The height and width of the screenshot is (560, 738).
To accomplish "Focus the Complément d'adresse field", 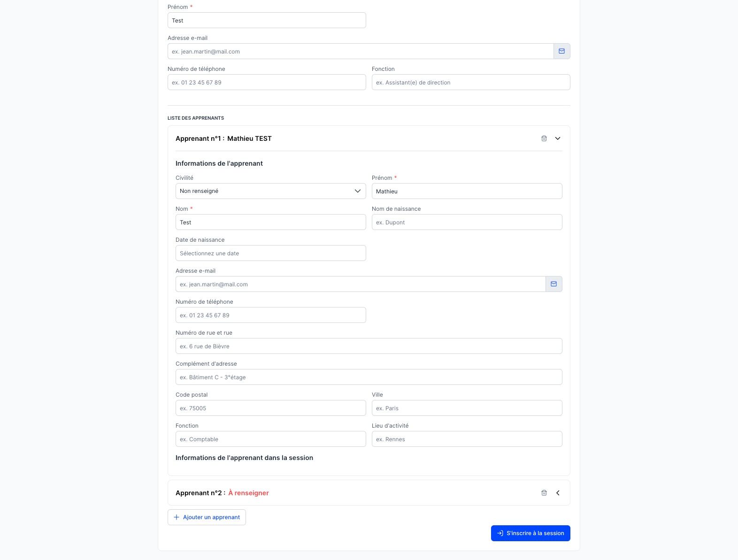I will click(369, 377).
